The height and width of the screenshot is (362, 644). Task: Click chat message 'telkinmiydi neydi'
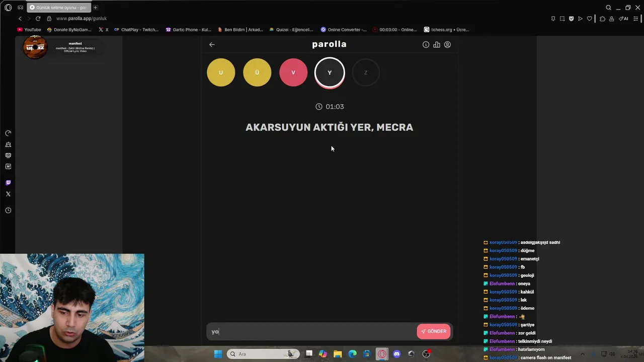coord(536,341)
